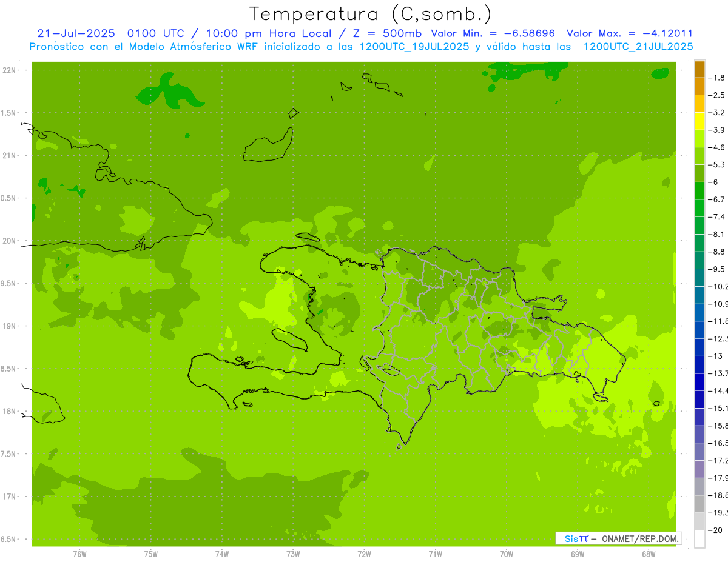Click the teal swatch between -9.5 and -10.2
This screenshot has width=728, height=562.
tap(699, 278)
